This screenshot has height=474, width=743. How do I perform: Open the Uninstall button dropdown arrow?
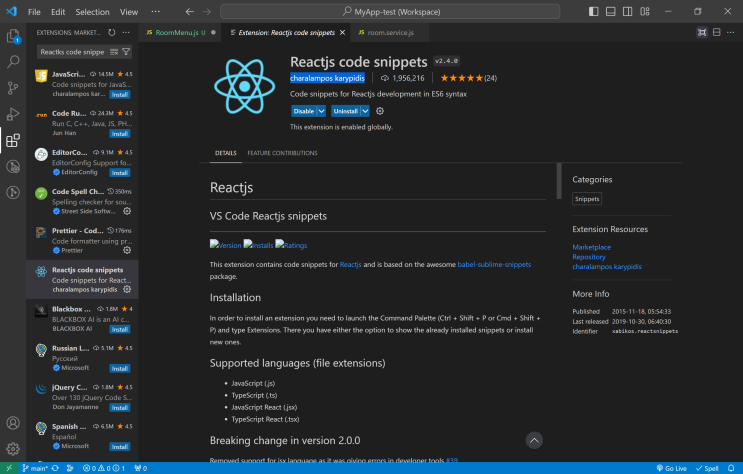[365, 111]
